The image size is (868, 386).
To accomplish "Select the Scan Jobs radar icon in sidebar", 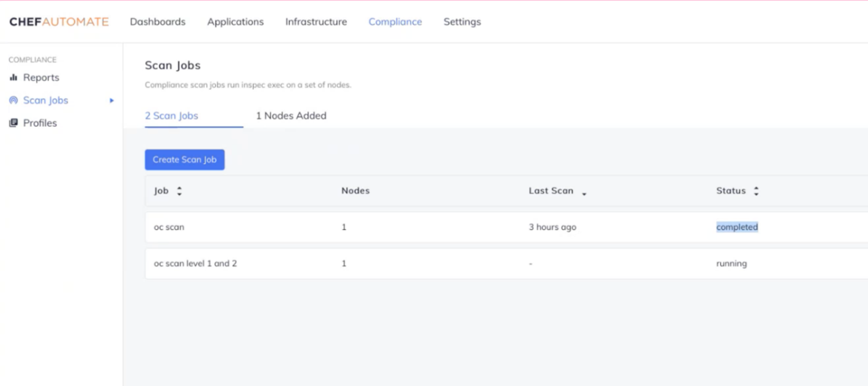I will tap(13, 100).
